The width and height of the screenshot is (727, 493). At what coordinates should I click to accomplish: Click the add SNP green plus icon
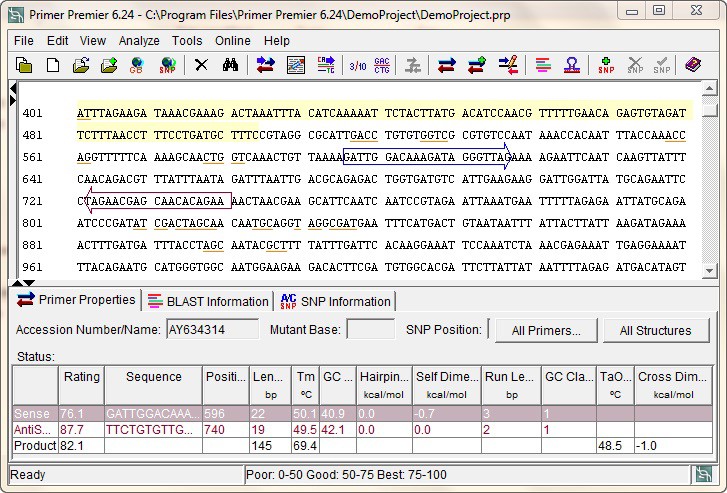(606, 65)
